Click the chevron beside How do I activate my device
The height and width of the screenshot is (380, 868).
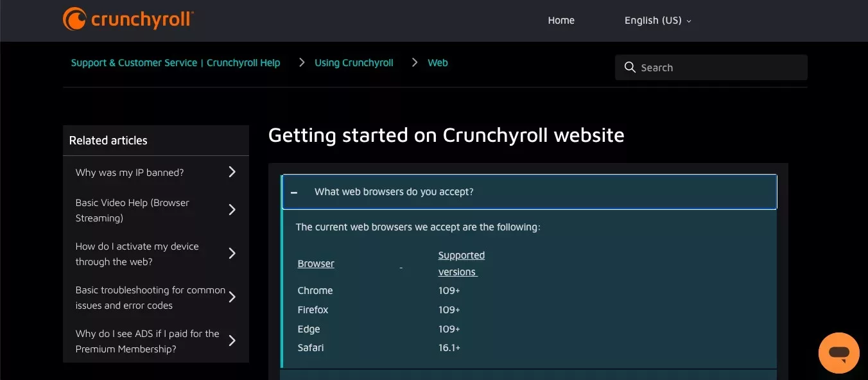(232, 254)
